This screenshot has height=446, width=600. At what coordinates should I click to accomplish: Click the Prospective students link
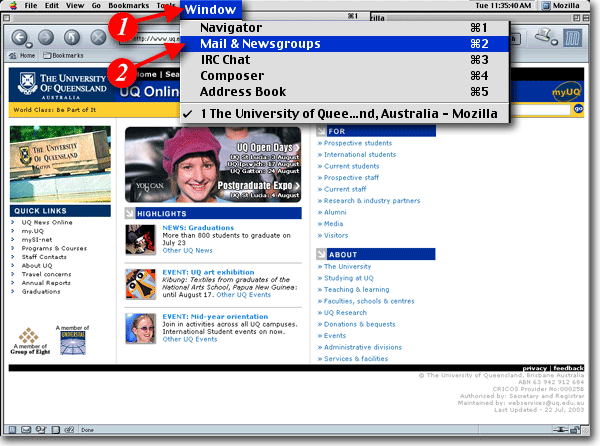[358, 143]
